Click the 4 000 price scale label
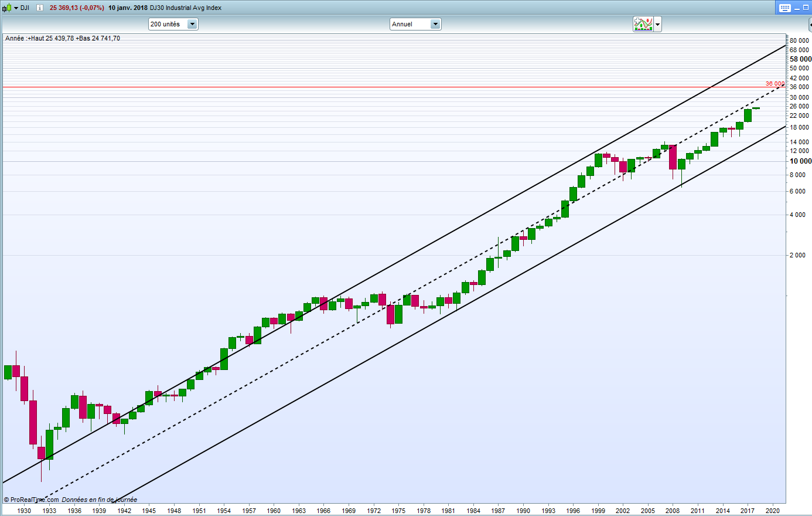Image resolution: width=812 pixels, height=516 pixels. pos(797,215)
